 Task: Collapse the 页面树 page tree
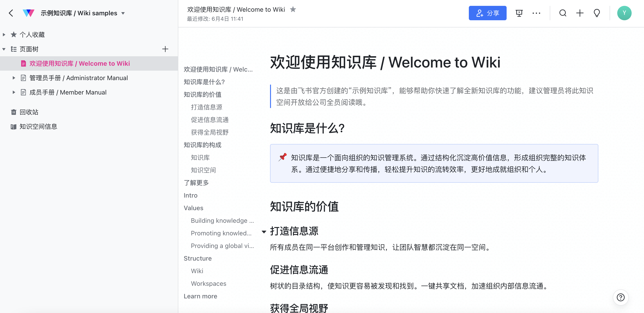click(x=4, y=49)
